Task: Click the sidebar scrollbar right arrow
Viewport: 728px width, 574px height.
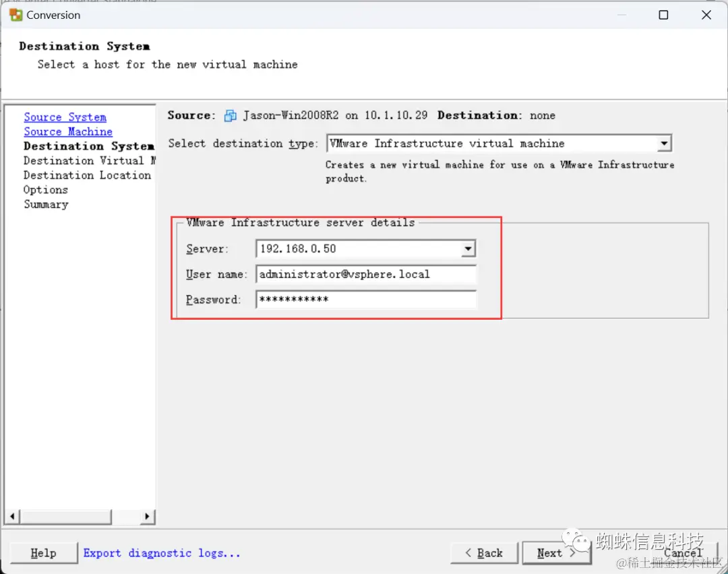Action: (x=147, y=516)
